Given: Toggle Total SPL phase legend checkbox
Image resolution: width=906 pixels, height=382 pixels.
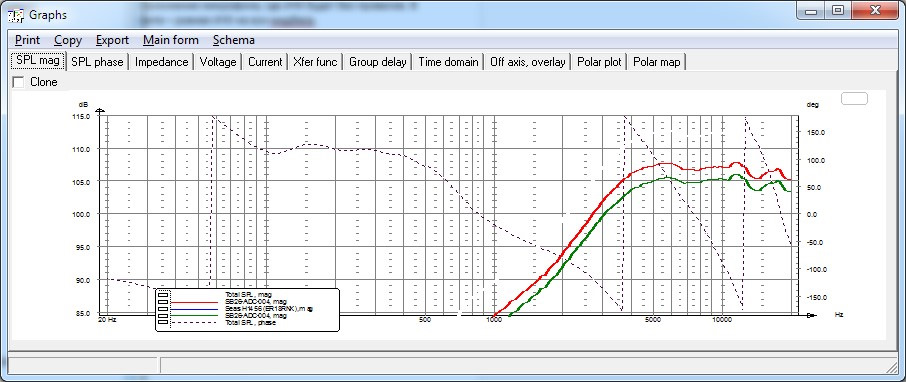Looking at the screenshot, I should point(163,322).
